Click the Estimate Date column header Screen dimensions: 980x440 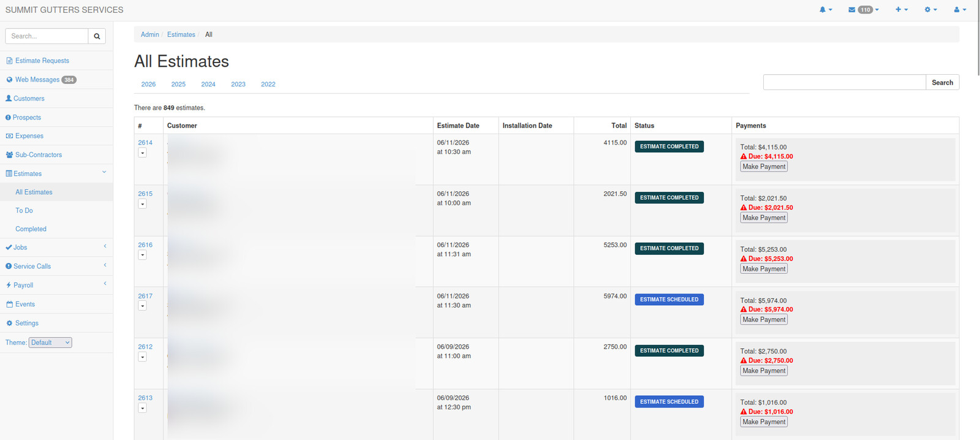[x=458, y=126]
